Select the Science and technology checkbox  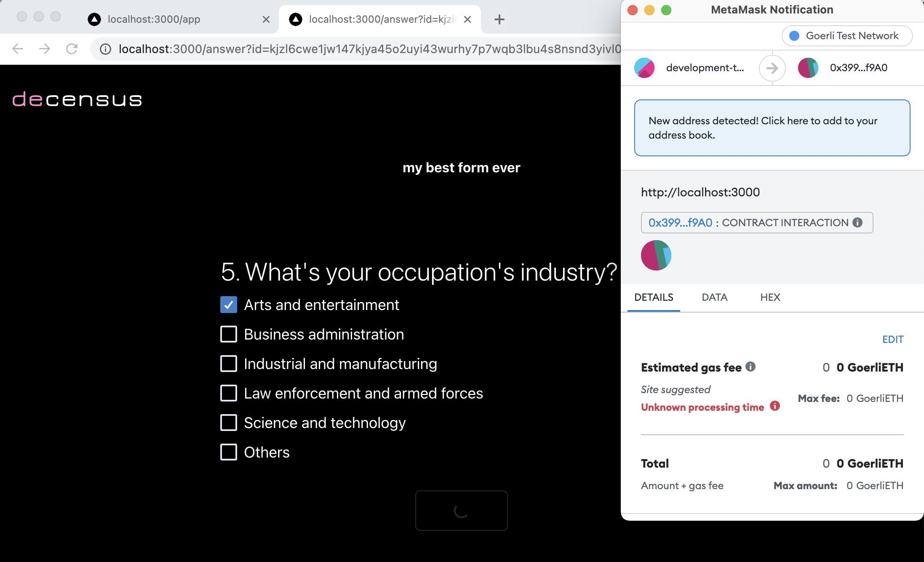[x=229, y=423]
